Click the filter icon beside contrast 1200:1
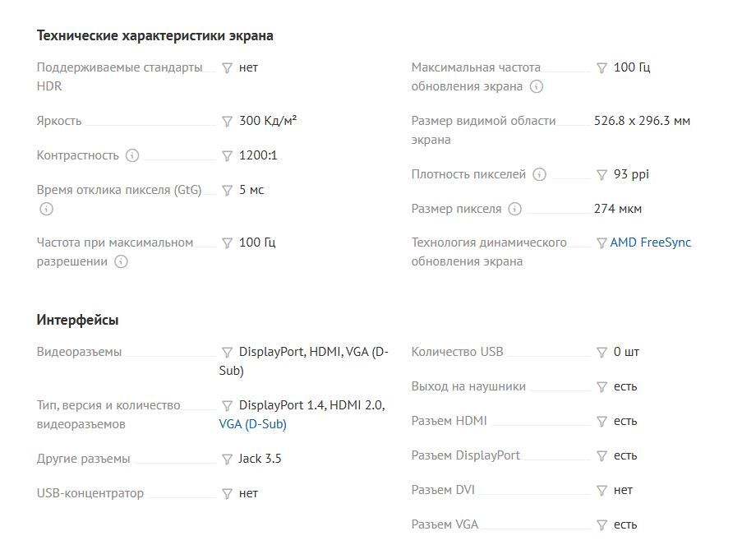756x545 pixels. 228,155
